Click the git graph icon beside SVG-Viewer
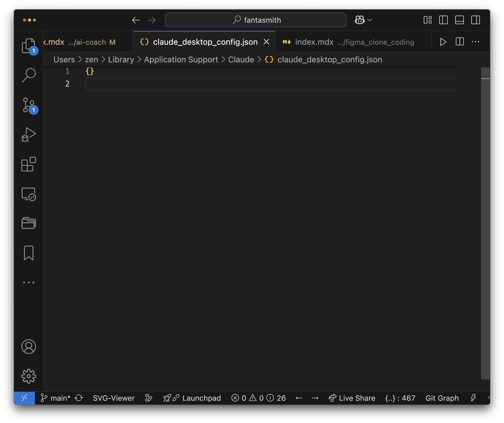The height and width of the screenshot is (423, 504). tap(149, 398)
